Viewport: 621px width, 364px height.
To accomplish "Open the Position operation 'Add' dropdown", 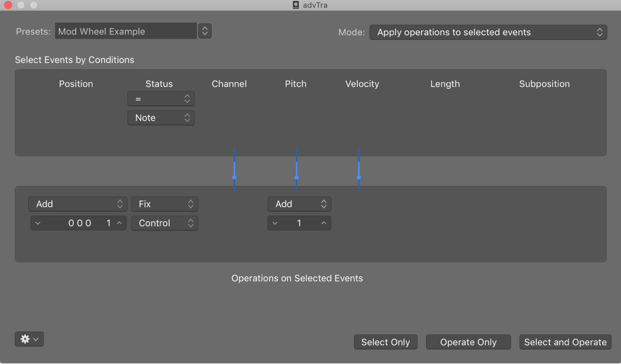I will (x=78, y=204).
